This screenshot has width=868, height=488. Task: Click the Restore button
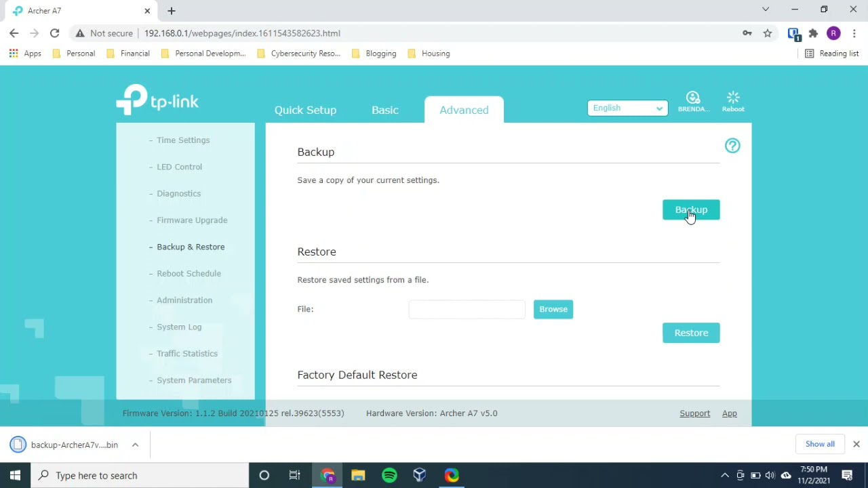tap(691, 333)
